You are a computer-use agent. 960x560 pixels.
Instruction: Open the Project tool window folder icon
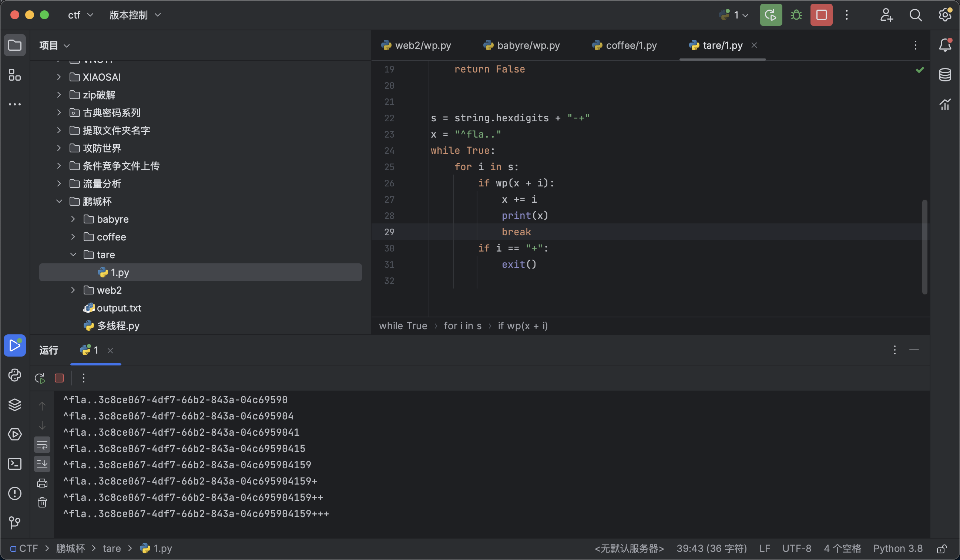(14, 45)
